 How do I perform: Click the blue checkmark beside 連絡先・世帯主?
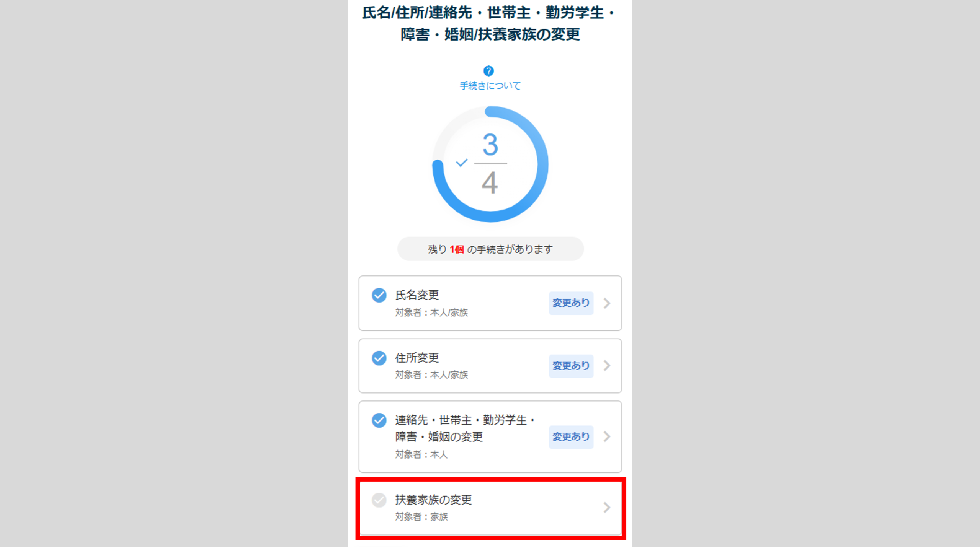click(x=379, y=420)
